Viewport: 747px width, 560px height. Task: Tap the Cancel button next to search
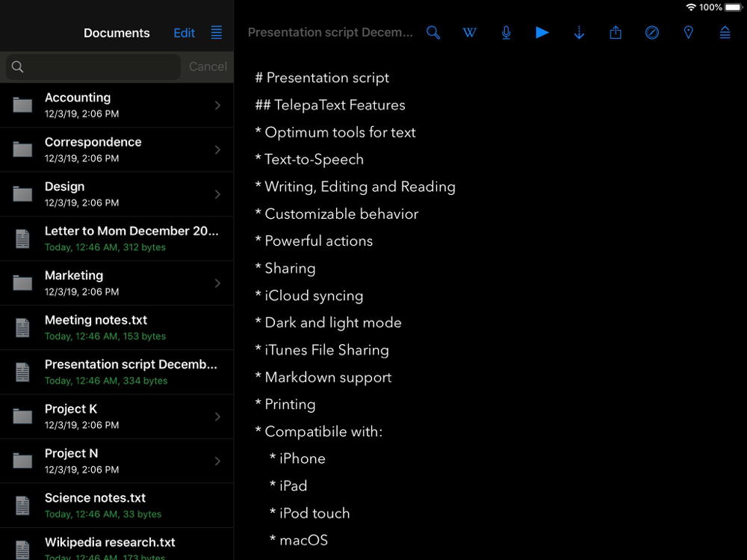click(208, 66)
